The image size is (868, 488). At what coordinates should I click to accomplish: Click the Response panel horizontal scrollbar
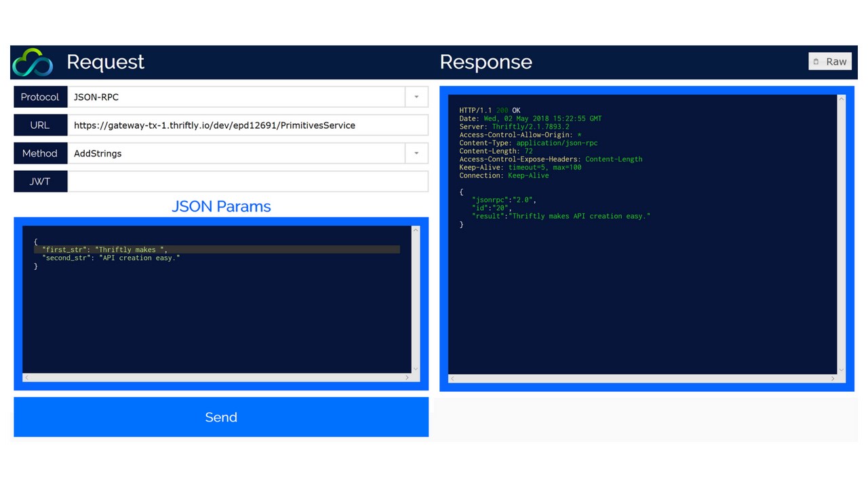643,379
